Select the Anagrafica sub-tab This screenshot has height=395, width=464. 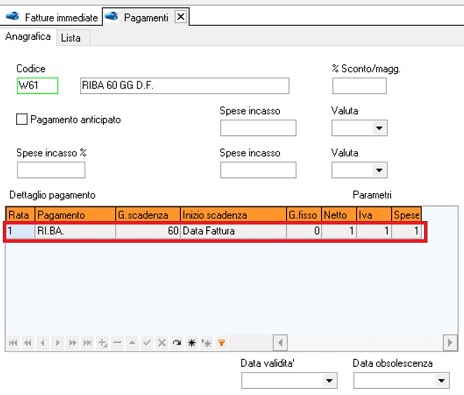point(28,36)
